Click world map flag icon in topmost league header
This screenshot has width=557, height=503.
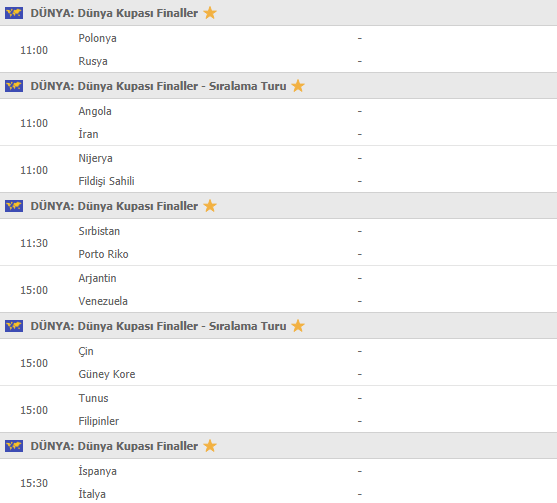tap(14, 13)
